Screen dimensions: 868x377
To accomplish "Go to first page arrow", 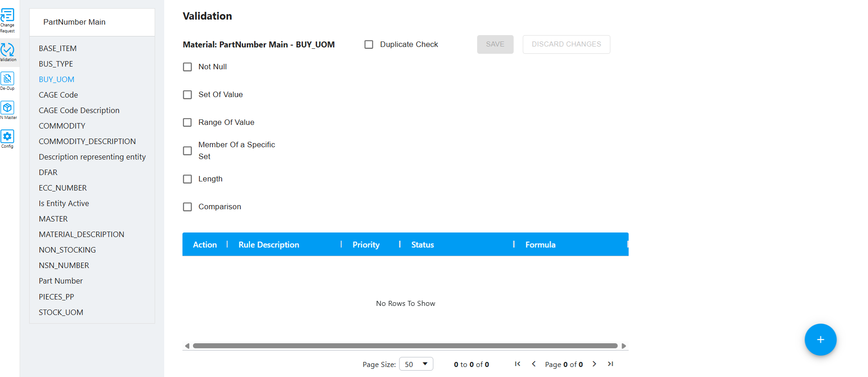I will [x=517, y=364].
